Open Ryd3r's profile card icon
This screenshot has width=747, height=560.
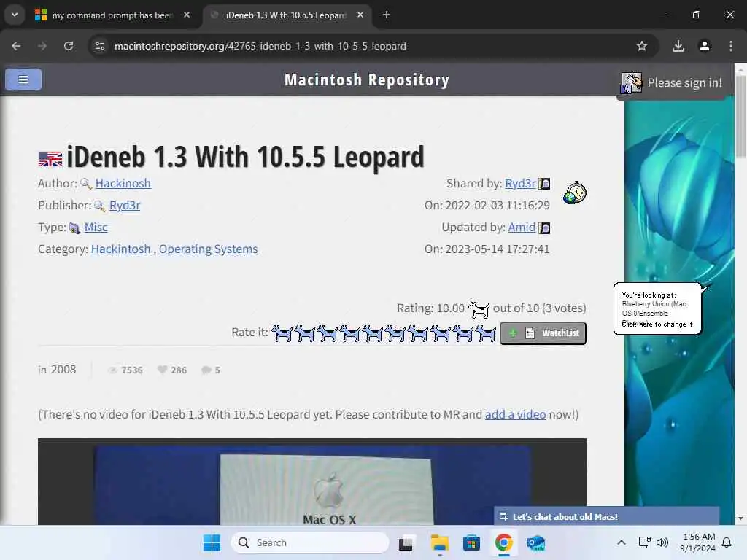[x=544, y=184]
